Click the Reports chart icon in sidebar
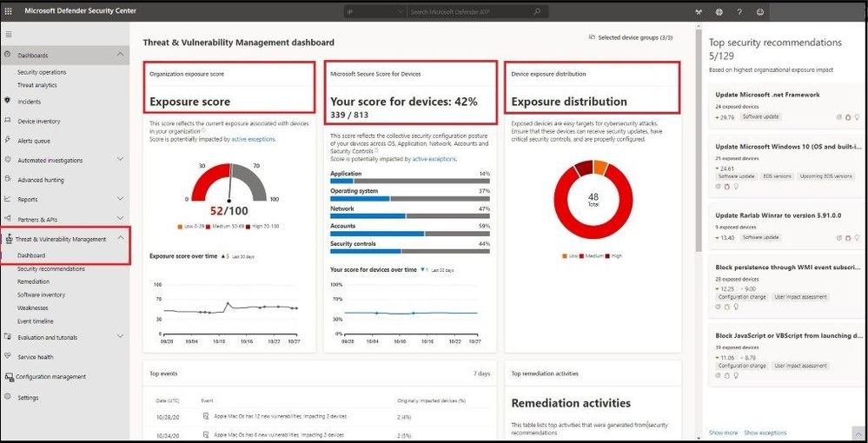The height and width of the screenshot is (443, 868). coord(8,199)
